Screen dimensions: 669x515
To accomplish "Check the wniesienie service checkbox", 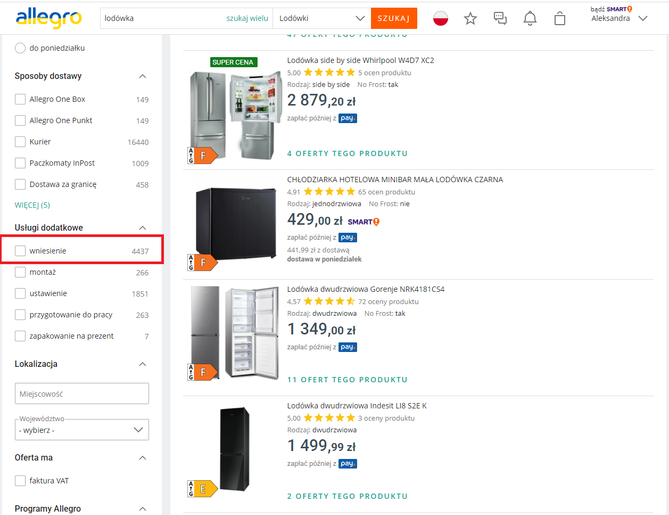I will [21, 250].
